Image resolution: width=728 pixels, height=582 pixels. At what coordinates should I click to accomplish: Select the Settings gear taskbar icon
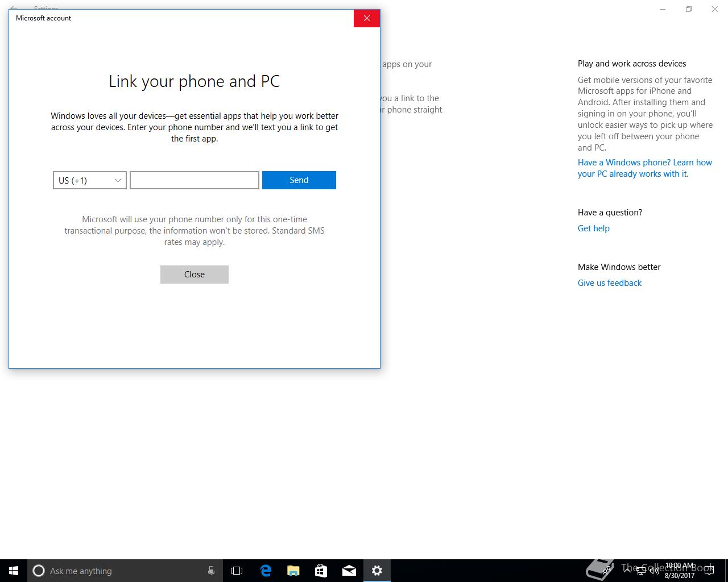point(377,571)
